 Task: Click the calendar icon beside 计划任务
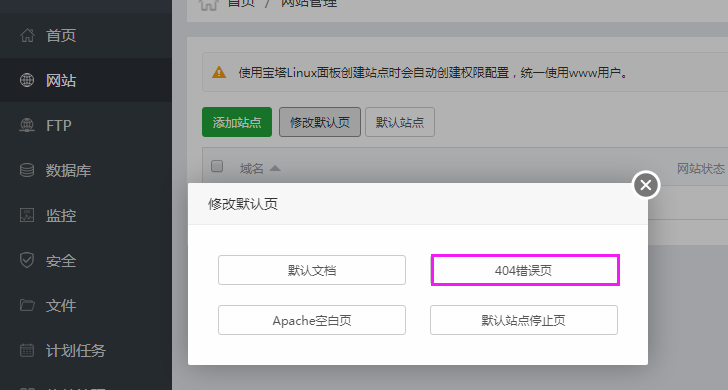pyautogui.click(x=27, y=351)
